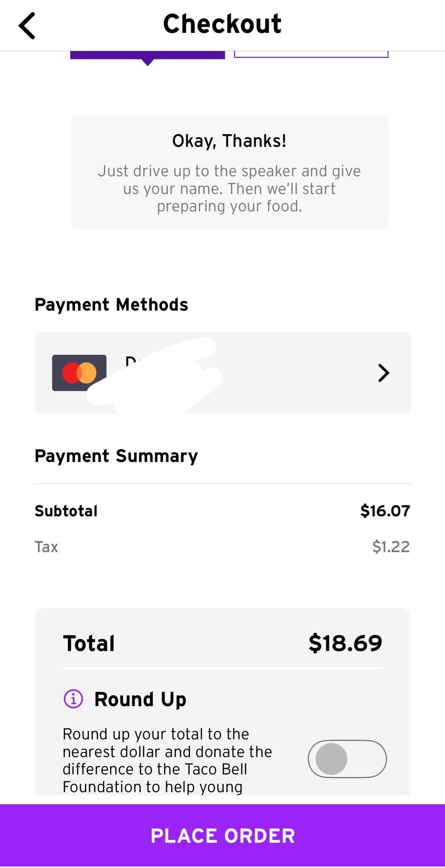Switch to the outlined tab under the header

(x=311, y=54)
